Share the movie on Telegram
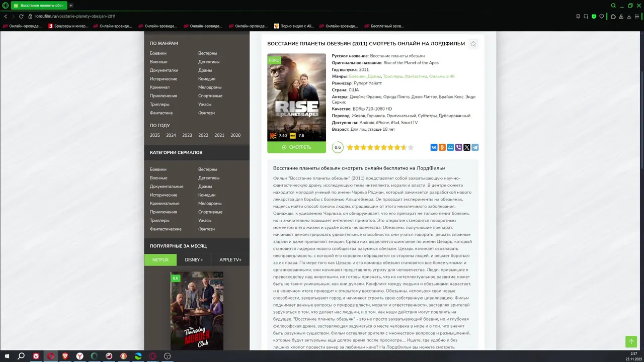Screen dimensions: 644x362 coord(475,147)
